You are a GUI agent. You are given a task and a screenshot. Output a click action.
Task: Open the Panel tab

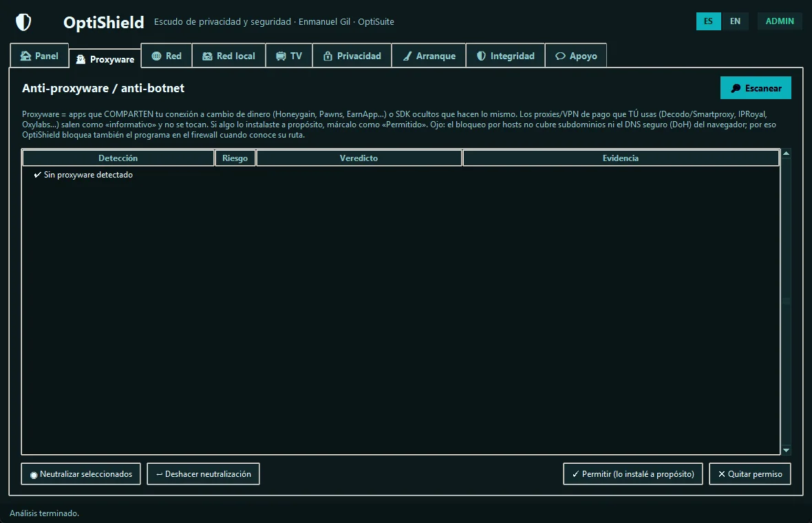[39, 56]
